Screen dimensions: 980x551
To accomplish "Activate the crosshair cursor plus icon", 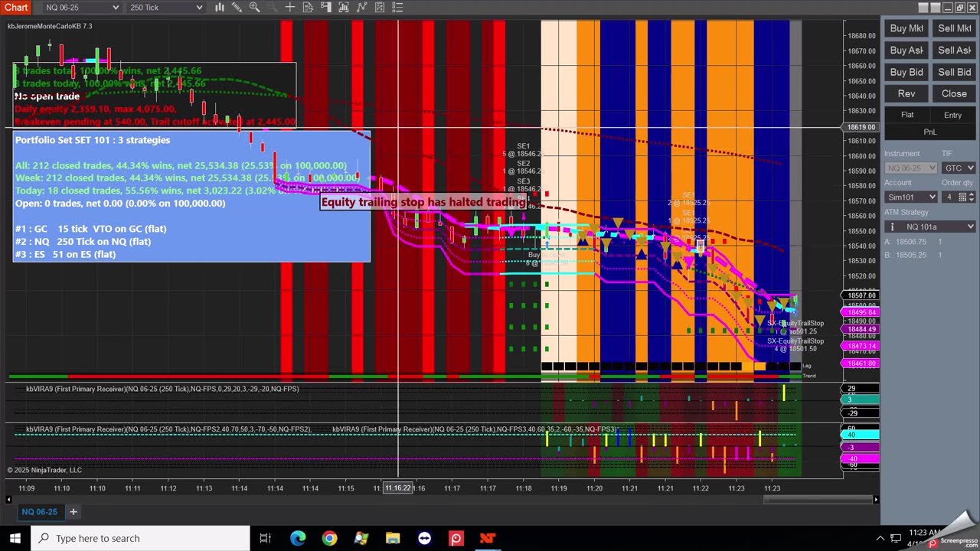I will point(290,8).
